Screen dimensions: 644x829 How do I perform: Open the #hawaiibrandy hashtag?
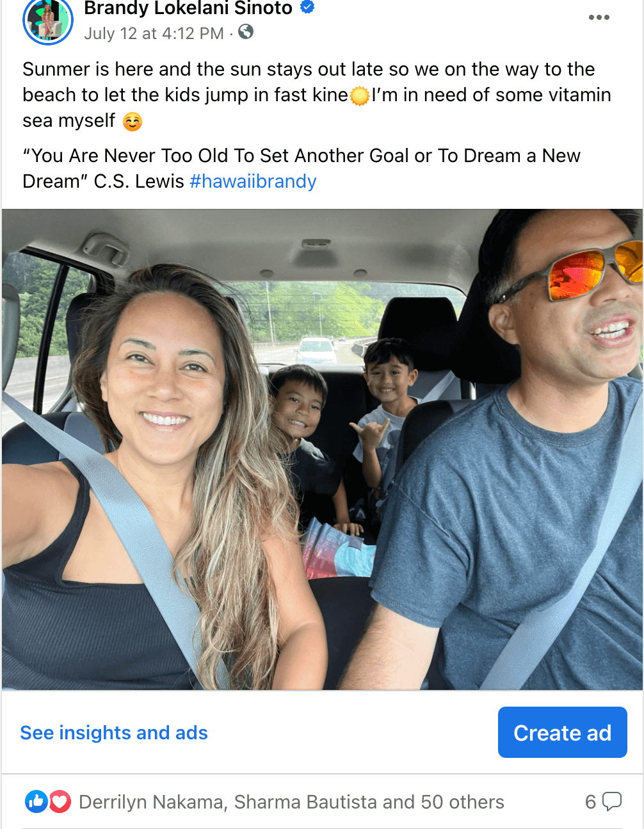[x=253, y=181]
